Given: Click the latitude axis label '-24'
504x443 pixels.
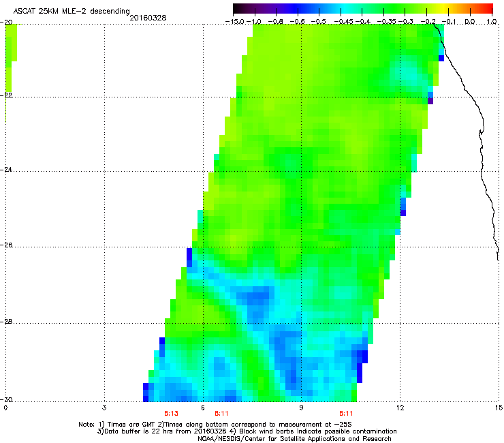Looking at the screenshot, I should (x=6, y=170).
